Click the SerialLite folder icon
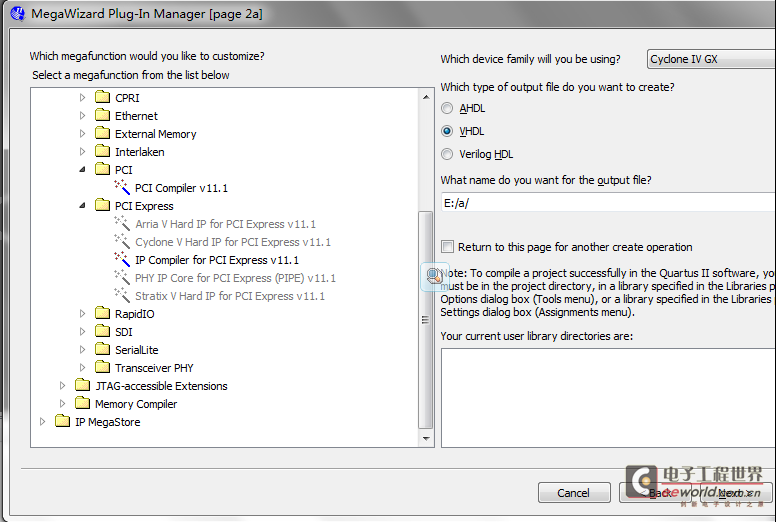The width and height of the screenshot is (776, 522). point(102,349)
